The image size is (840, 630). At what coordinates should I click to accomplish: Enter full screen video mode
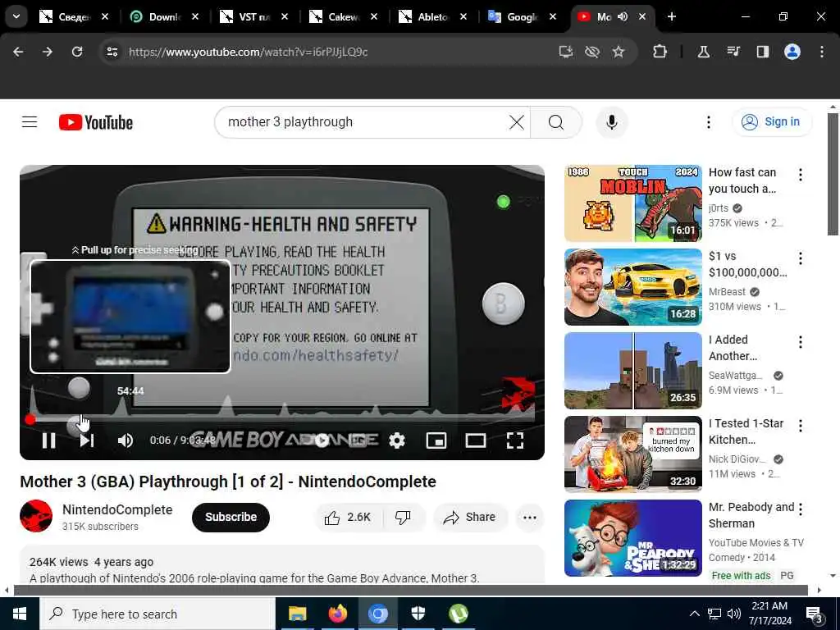coord(515,441)
